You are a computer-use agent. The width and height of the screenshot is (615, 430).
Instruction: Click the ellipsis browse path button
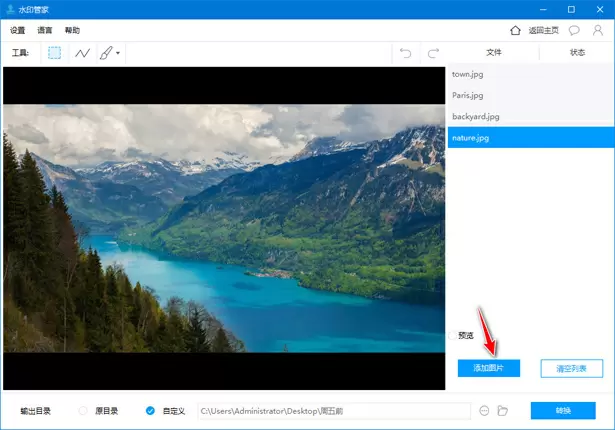(484, 410)
